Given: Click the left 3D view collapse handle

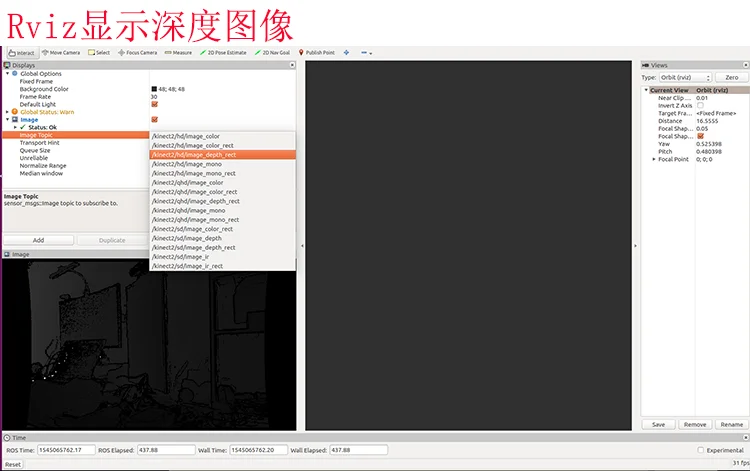Looking at the screenshot, I should click(x=302, y=246).
